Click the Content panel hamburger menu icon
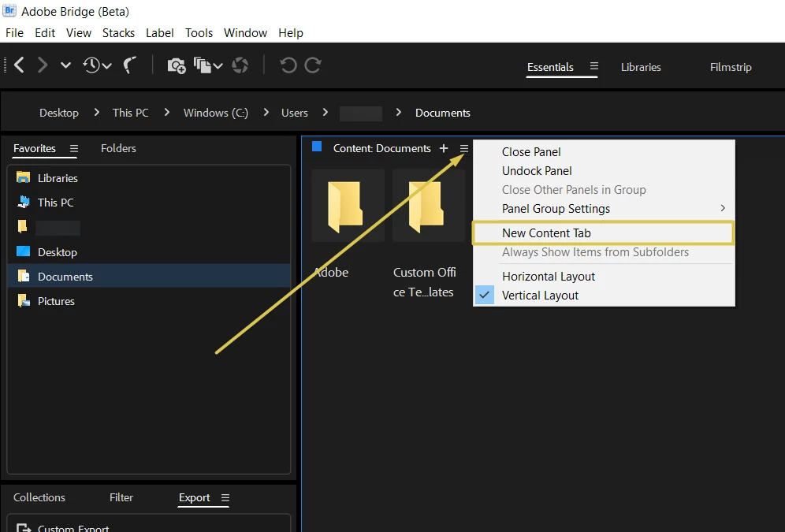 click(464, 149)
